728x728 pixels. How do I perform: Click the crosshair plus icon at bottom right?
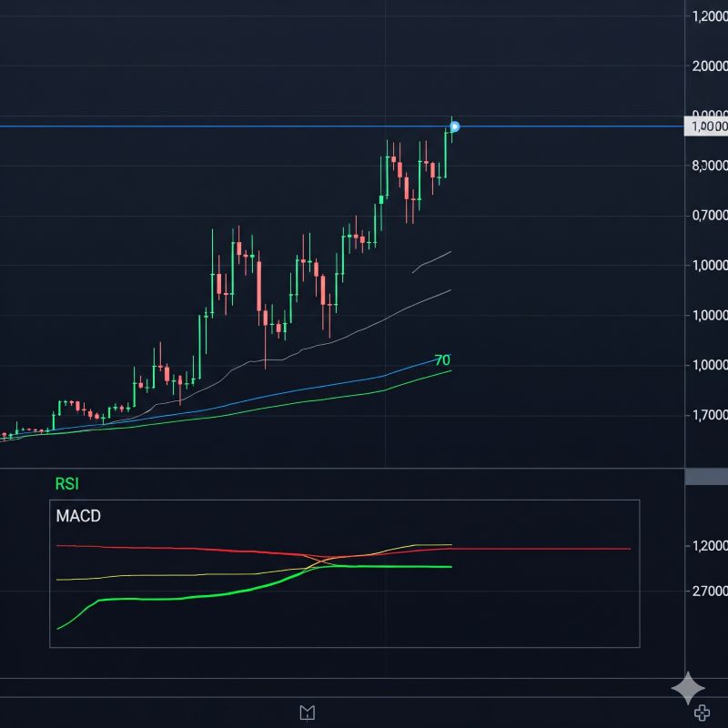tap(703, 714)
